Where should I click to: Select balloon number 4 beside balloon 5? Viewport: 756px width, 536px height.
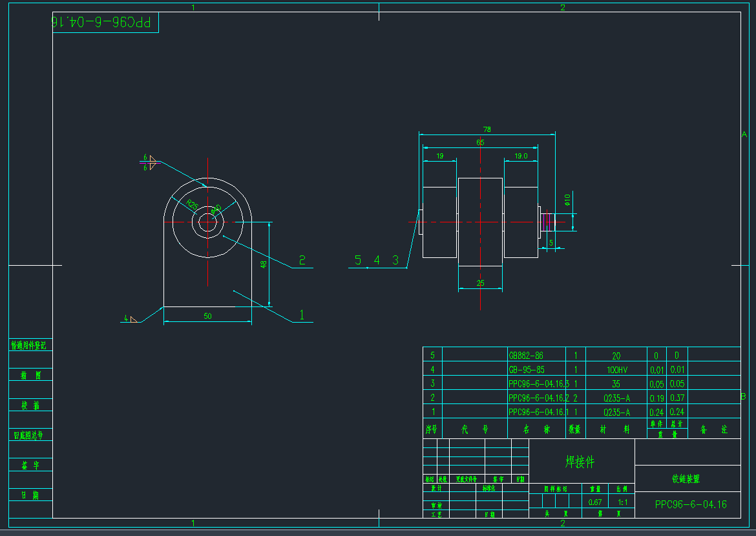377,261
